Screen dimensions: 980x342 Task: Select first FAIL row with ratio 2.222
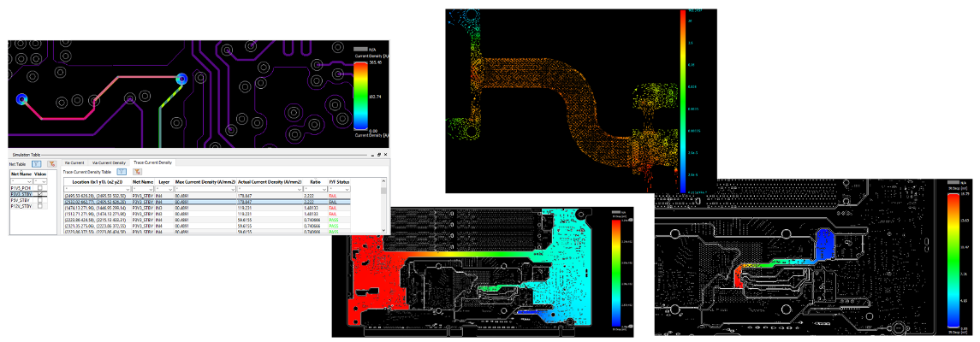207,196
